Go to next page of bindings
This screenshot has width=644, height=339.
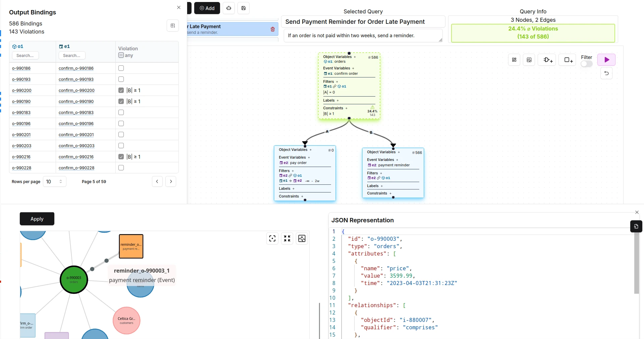coord(171,181)
